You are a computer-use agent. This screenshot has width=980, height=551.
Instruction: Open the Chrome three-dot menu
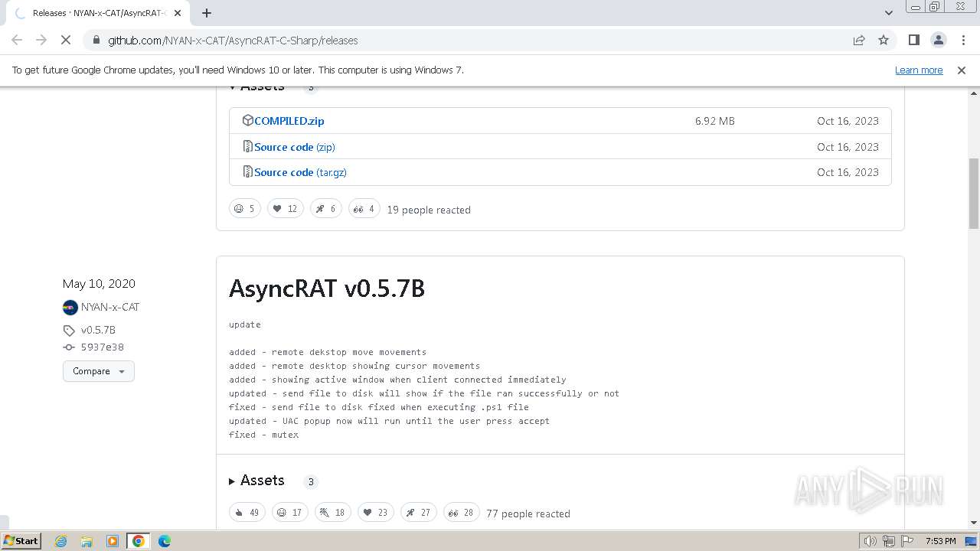[962, 40]
